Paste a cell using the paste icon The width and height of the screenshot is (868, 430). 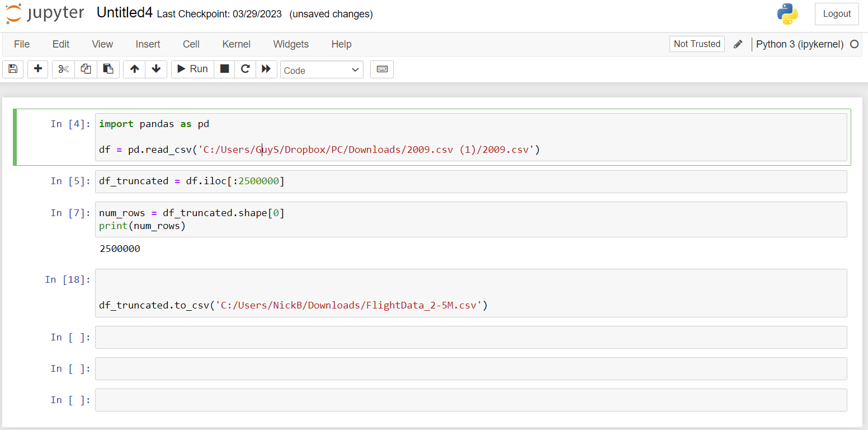point(108,69)
